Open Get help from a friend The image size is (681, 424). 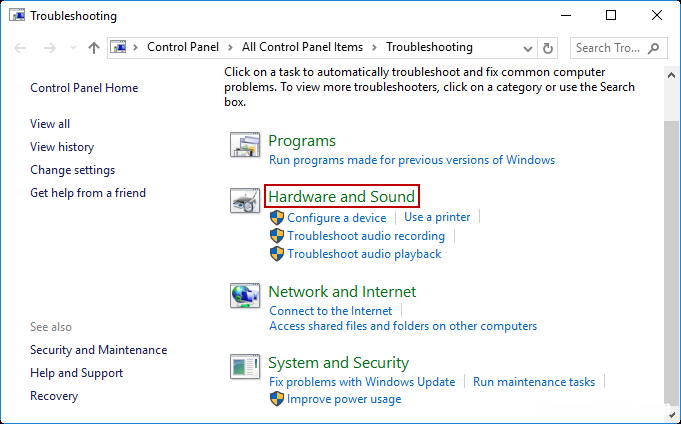(88, 193)
